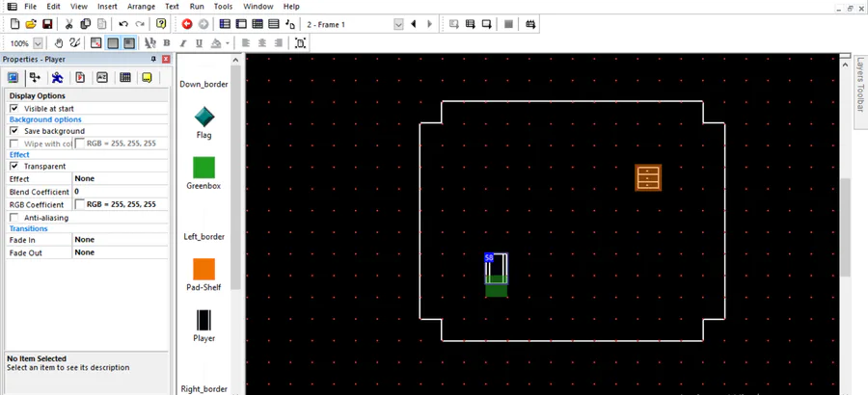Open the Data elements icon
This screenshot has height=395, width=868.
pyautogui.click(x=290, y=24)
